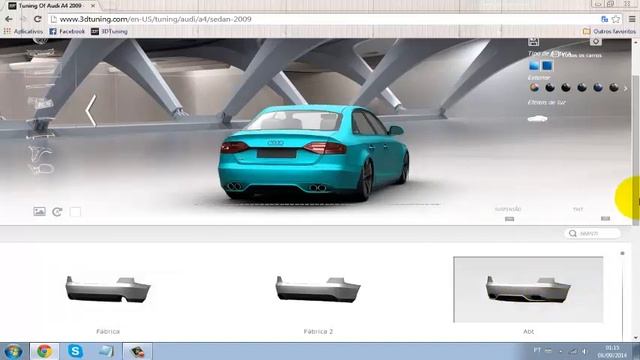The width and height of the screenshot is (640, 360).
Task: Open the Aplicativos apps shortcut
Action: point(23,31)
